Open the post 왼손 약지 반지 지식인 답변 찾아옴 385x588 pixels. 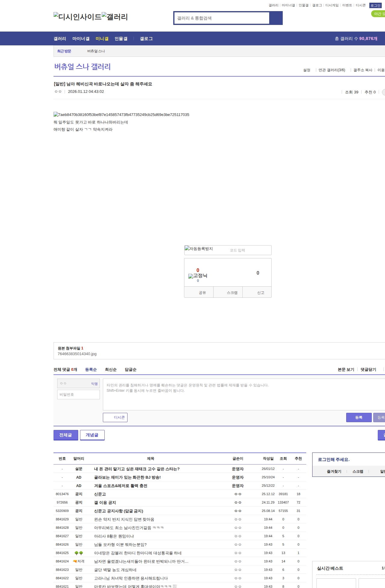point(124,519)
